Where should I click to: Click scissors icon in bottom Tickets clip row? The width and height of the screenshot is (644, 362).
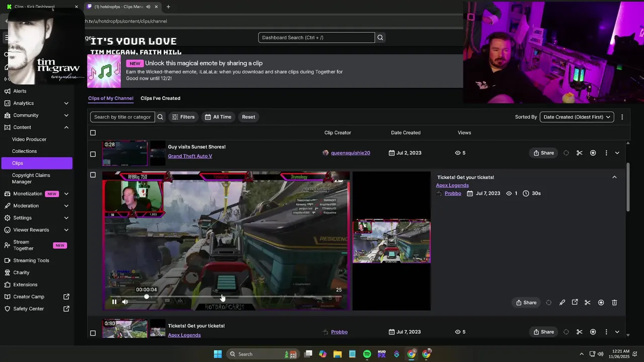coord(579,332)
